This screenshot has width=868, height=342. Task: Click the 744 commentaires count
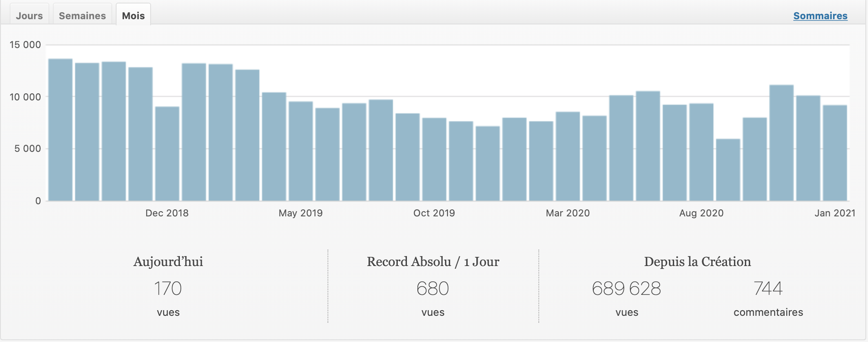coord(768,288)
